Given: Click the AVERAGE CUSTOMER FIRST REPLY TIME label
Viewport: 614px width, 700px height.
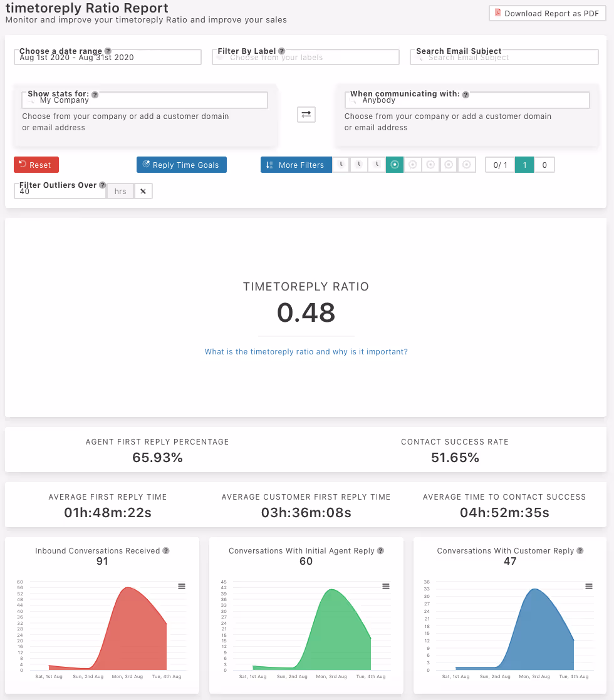Looking at the screenshot, I should pyautogui.click(x=306, y=497).
